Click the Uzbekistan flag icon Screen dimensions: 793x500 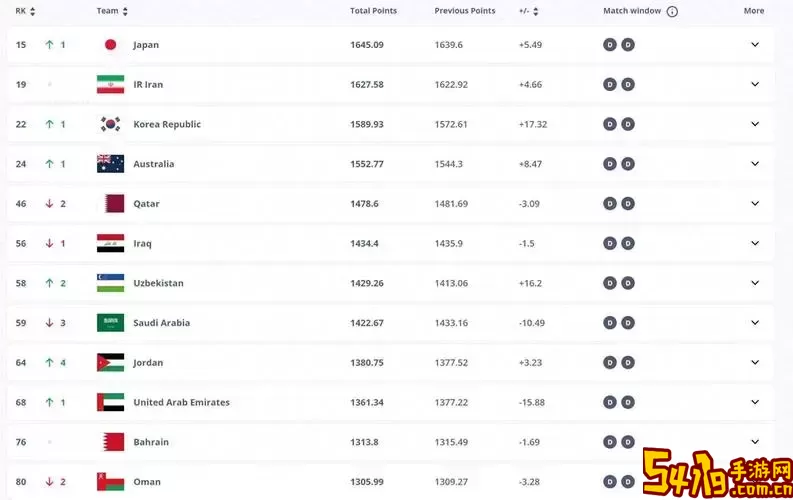(x=110, y=283)
